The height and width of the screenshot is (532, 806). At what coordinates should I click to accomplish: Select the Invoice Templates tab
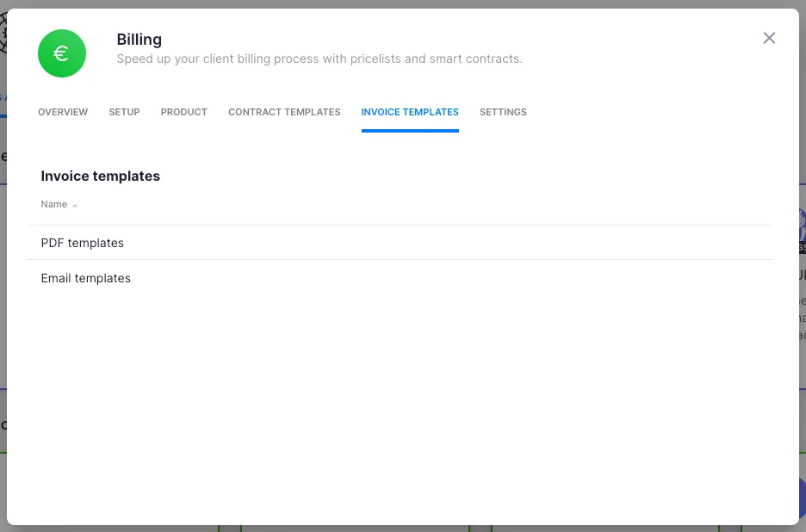tap(410, 112)
